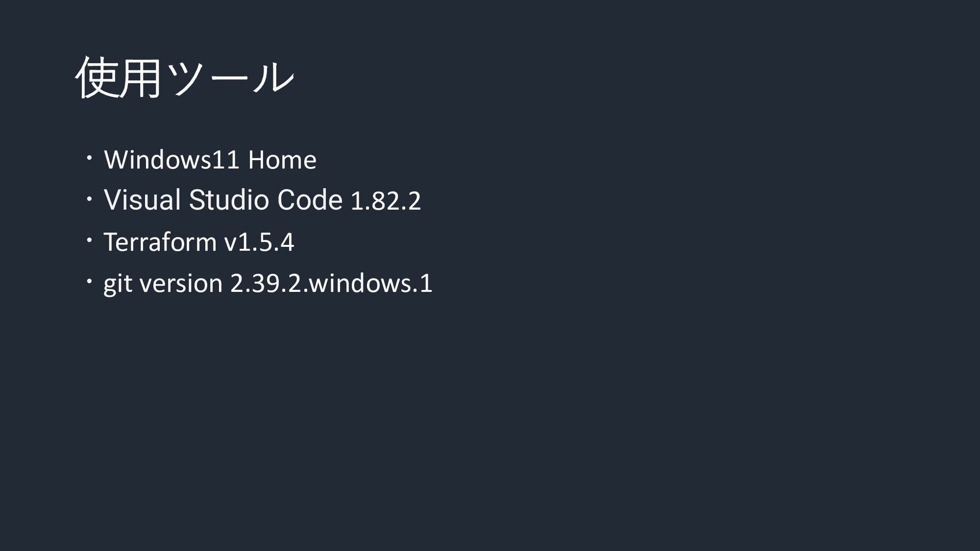Select the word version in the git line
The height and width of the screenshot is (551, 980).
point(181,283)
